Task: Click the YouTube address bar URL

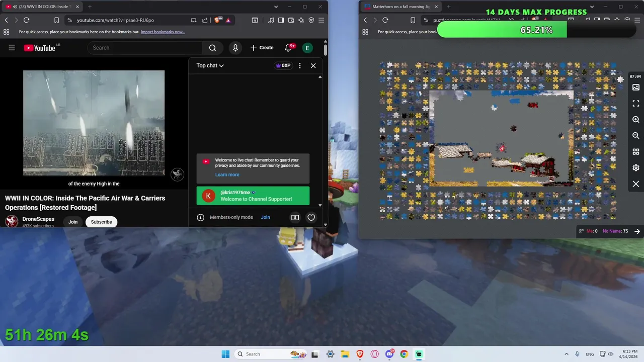Action: click(115, 20)
